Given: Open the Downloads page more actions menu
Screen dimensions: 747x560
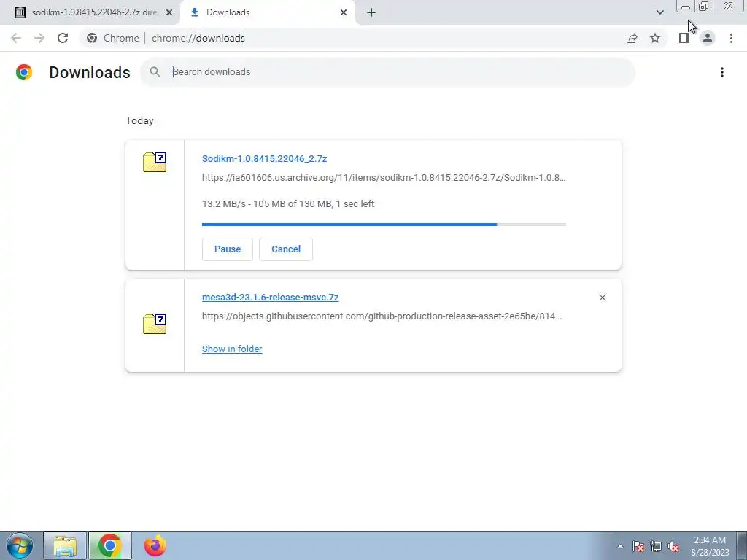Looking at the screenshot, I should (722, 72).
